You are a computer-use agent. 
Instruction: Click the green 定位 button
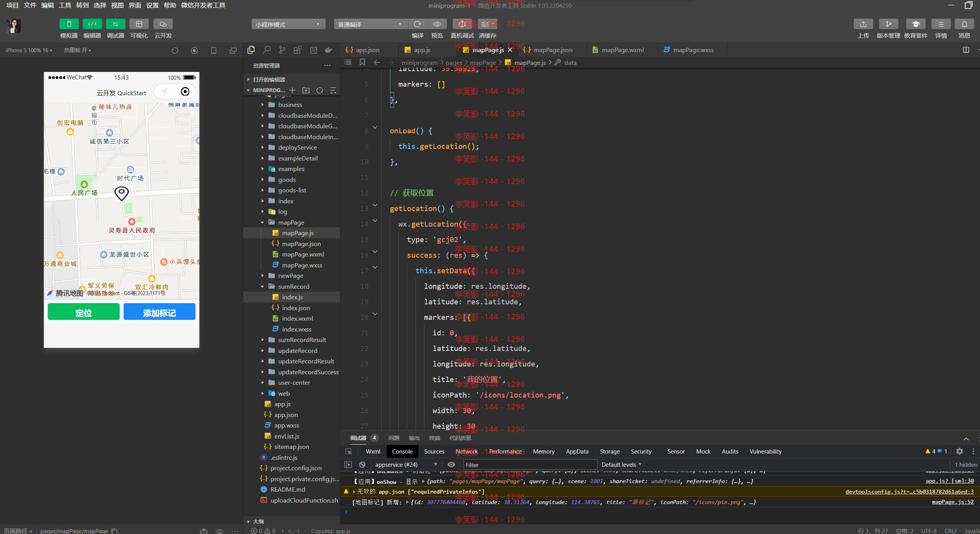click(84, 312)
